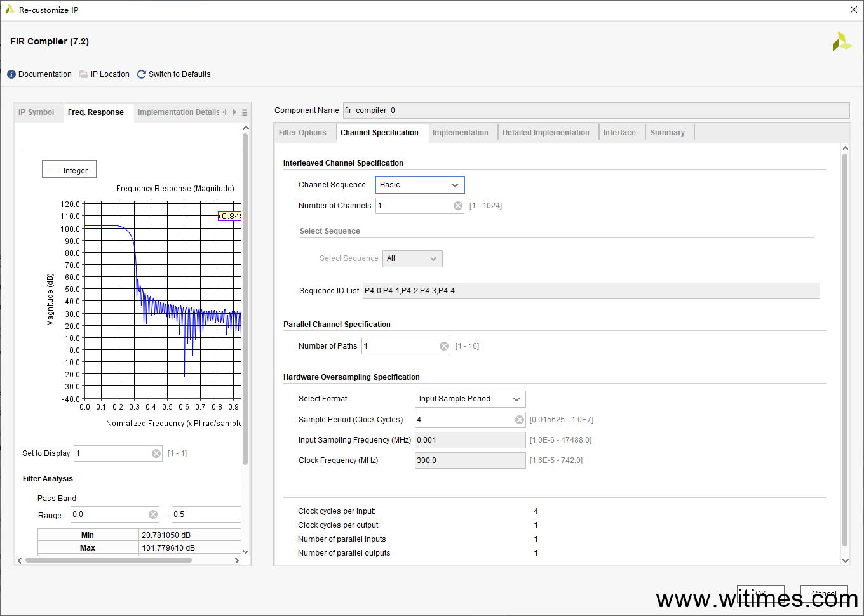Click the Component Name input field

(596, 110)
